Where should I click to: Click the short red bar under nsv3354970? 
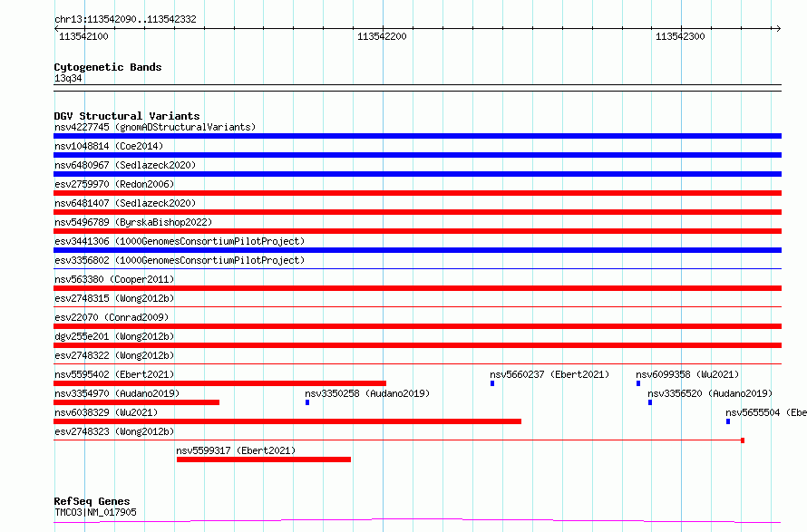[136, 402]
